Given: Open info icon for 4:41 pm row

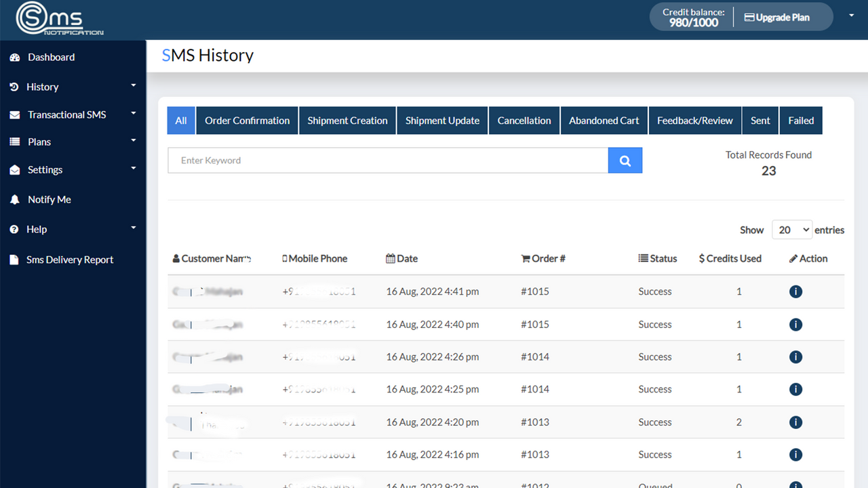Looking at the screenshot, I should pos(796,291).
